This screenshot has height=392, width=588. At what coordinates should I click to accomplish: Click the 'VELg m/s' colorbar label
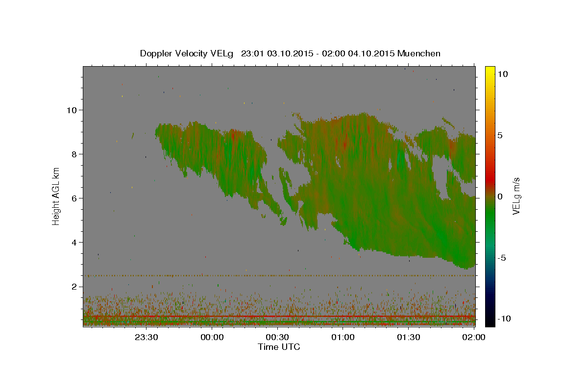tap(516, 196)
